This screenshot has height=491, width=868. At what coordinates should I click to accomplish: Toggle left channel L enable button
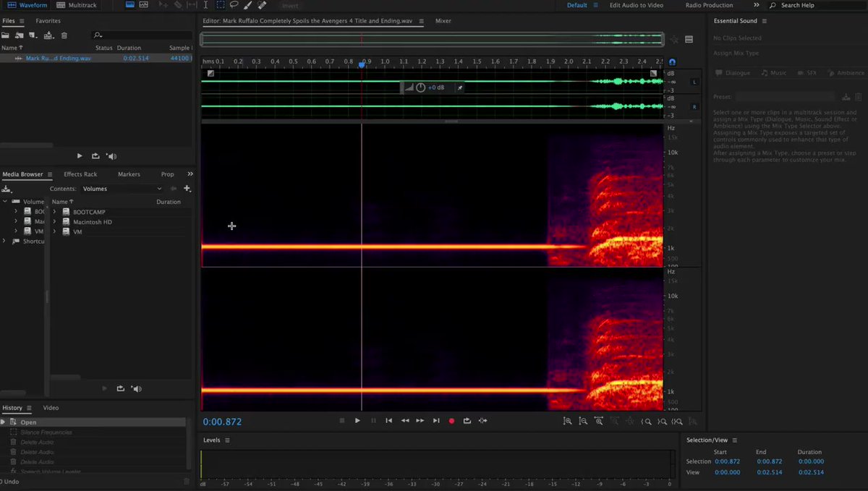(695, 82)
